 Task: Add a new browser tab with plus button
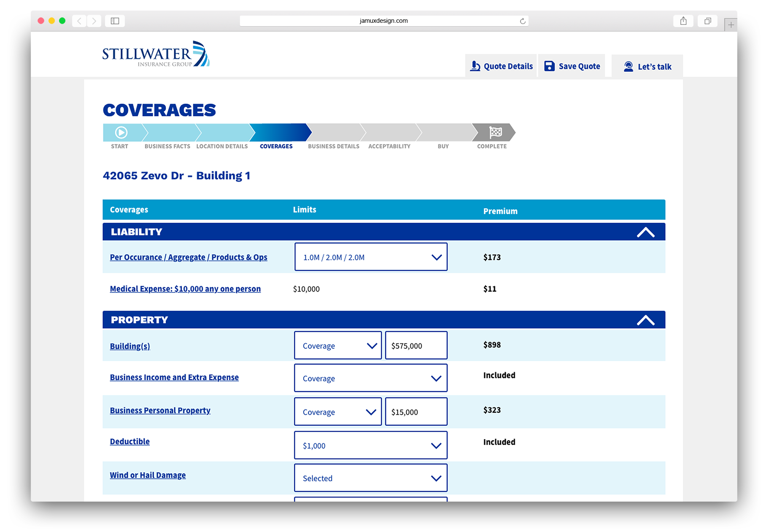click(731, 25)
